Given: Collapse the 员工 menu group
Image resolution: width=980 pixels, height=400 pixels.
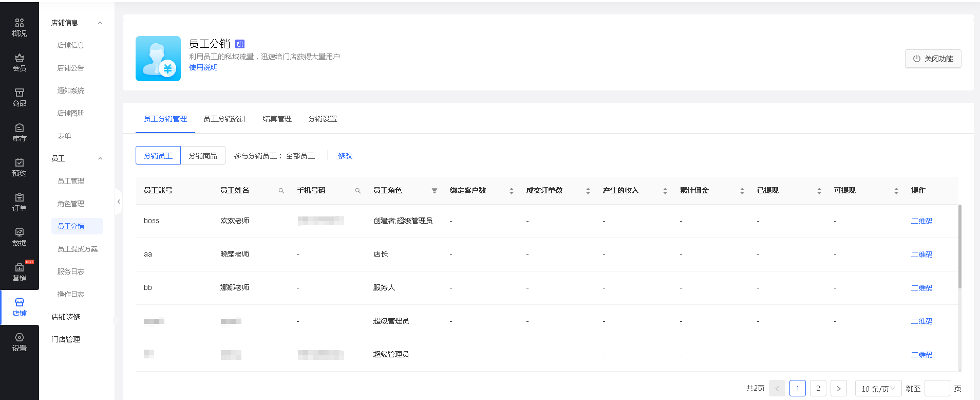Looking at the screenshot, I should 100,158.
